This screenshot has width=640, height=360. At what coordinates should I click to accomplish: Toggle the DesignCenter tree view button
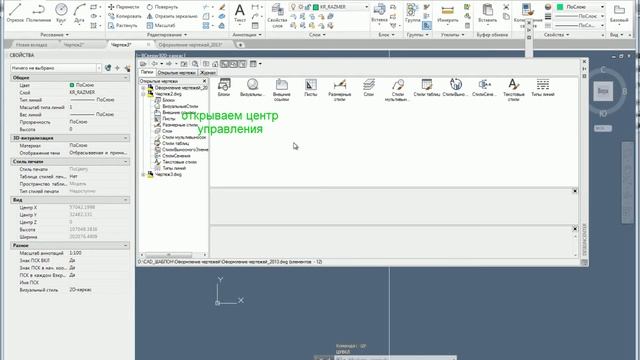point(224,64)
